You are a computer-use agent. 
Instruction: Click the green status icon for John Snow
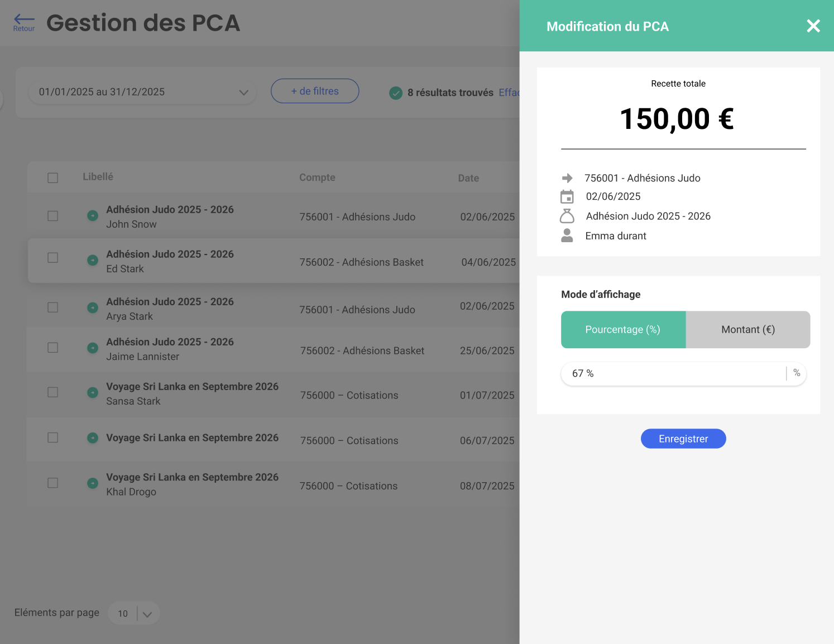click(x=93, y=215)
